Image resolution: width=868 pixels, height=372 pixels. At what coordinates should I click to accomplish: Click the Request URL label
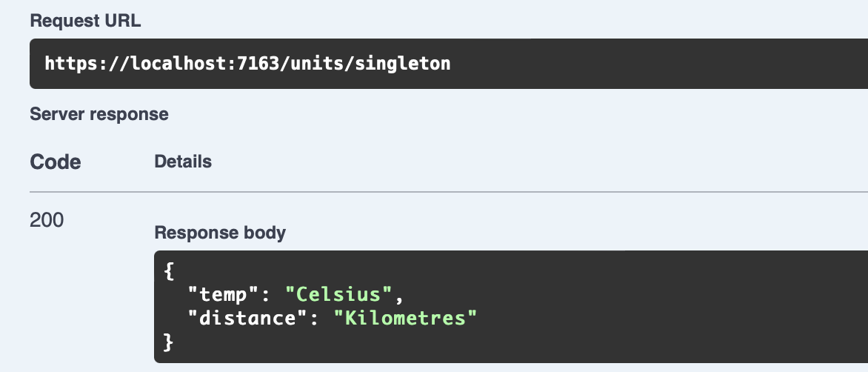pos(85,21)
